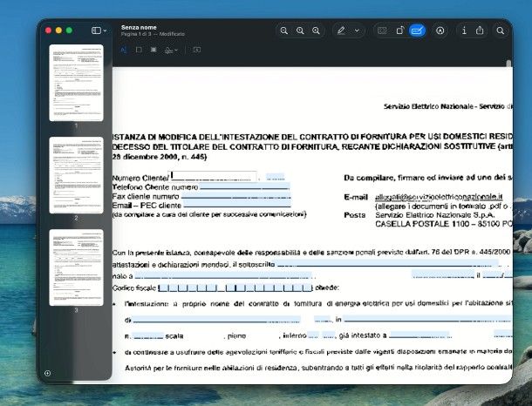Open the Share menu
532x406 pixels.
click(480, 30)
